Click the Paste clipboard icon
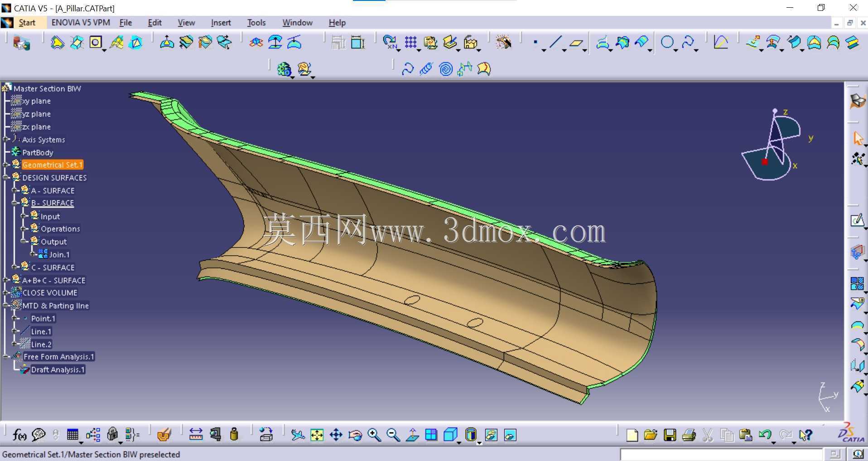This screenshot has height=461, width=868. click(746, 435)
